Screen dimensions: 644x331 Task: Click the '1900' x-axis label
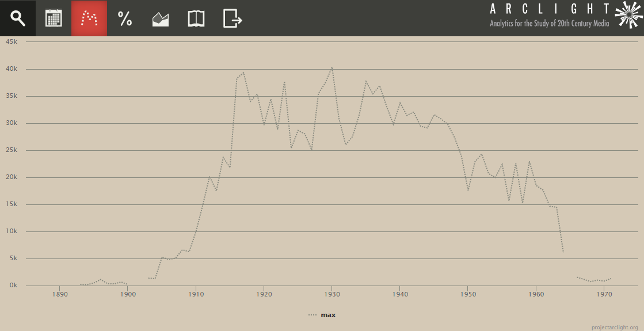click(127, 295)
